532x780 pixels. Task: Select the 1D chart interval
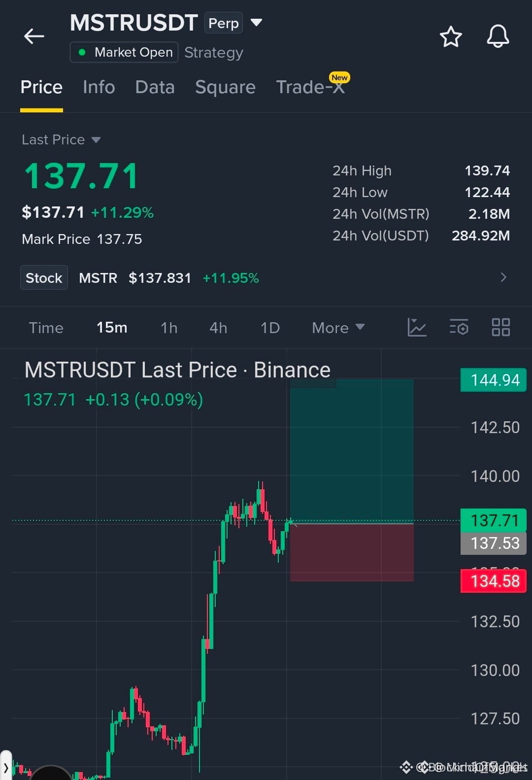point(270,328)
